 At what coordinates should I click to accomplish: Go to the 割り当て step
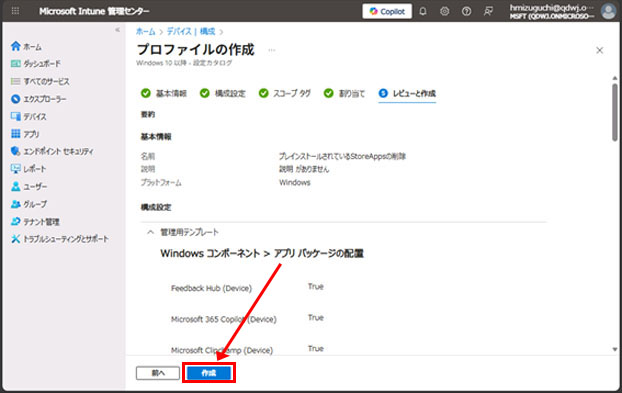(x=344, y=93)
